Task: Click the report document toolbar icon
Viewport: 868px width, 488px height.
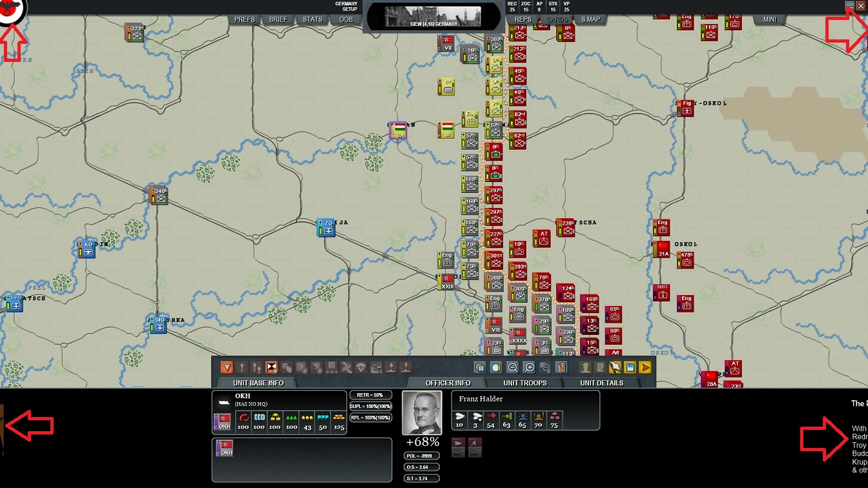Action: (600, 367)
